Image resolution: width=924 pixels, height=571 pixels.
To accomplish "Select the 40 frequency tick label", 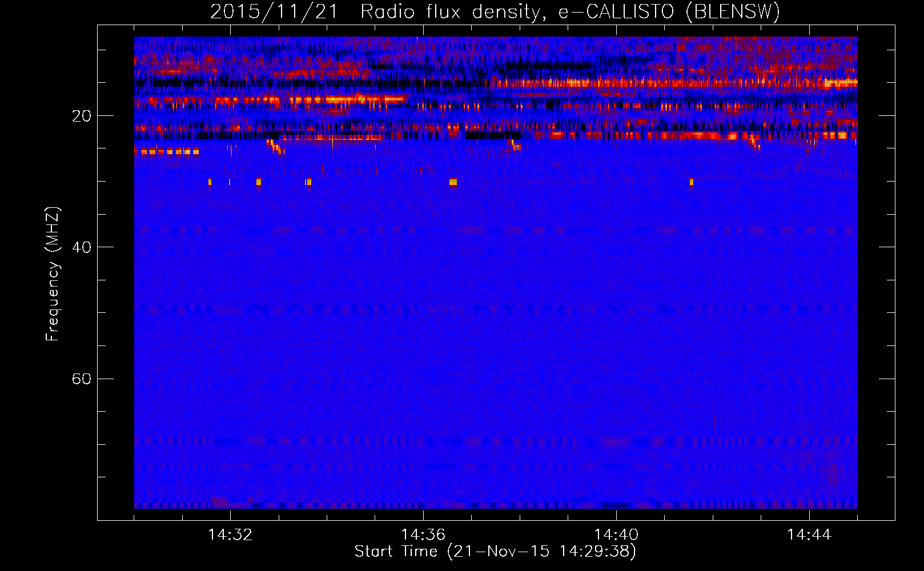I will tap(82, 247).
